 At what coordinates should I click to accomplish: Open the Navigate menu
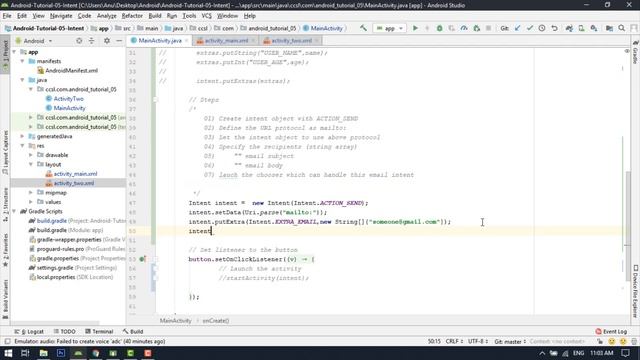click(x=61, y=16)
